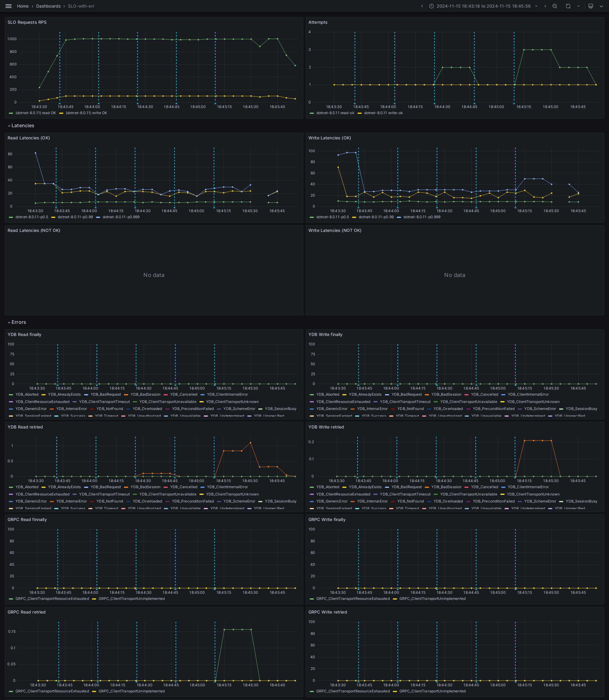Toggle YDB_NotFound in YDB Read retried legend

pos(110,501)
